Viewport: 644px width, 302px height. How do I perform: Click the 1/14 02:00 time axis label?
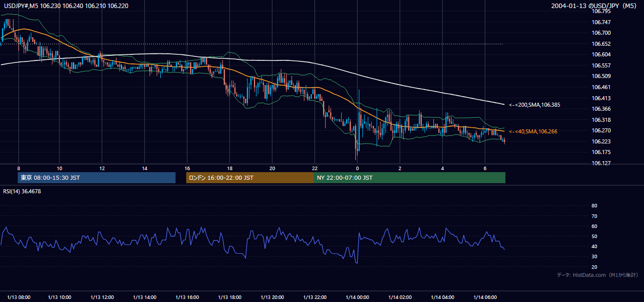(x=400, y=297)
